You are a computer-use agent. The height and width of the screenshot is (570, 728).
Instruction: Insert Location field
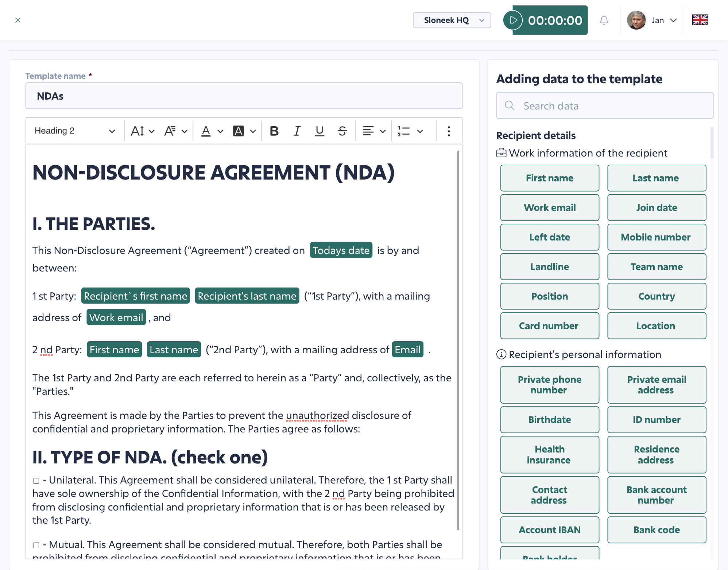[657, 326]
